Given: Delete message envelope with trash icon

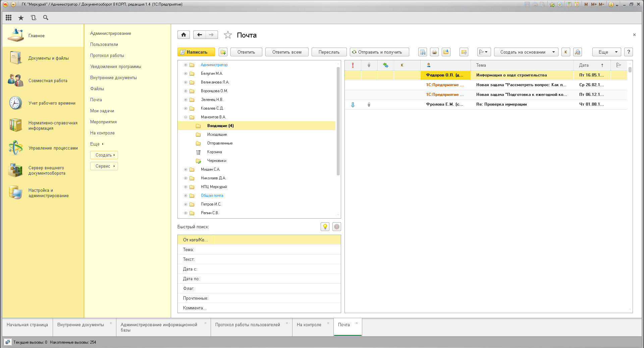Looking at the screenshot, I should coord(464,52).
